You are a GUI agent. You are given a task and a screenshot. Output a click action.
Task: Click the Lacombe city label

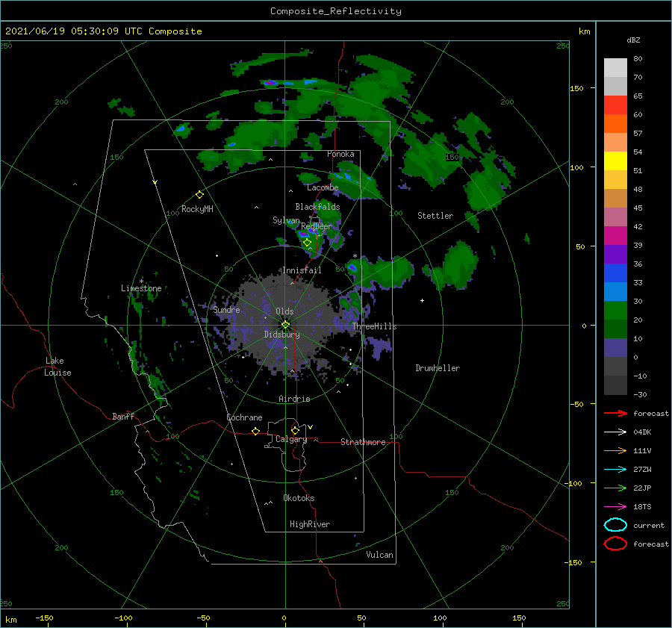tap(323, 187)
